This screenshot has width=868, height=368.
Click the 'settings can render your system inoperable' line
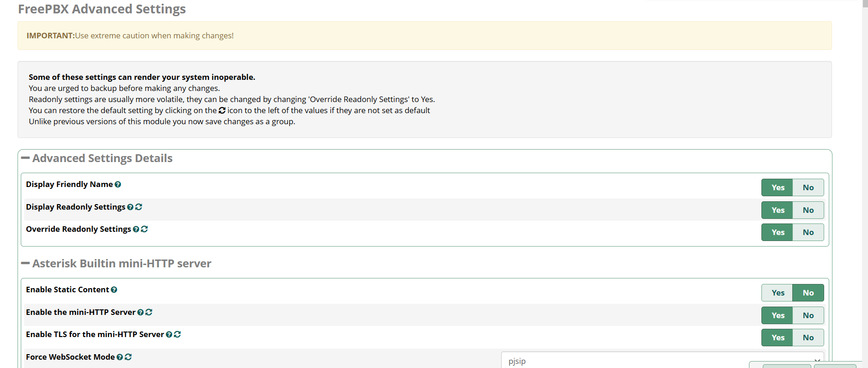142,77
